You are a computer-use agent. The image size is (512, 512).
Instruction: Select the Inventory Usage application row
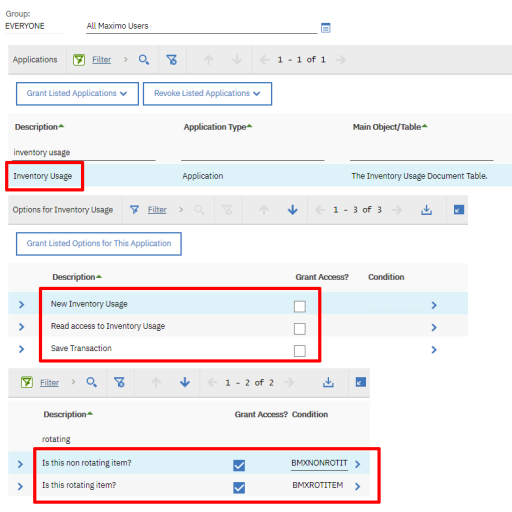click(260, 176)
